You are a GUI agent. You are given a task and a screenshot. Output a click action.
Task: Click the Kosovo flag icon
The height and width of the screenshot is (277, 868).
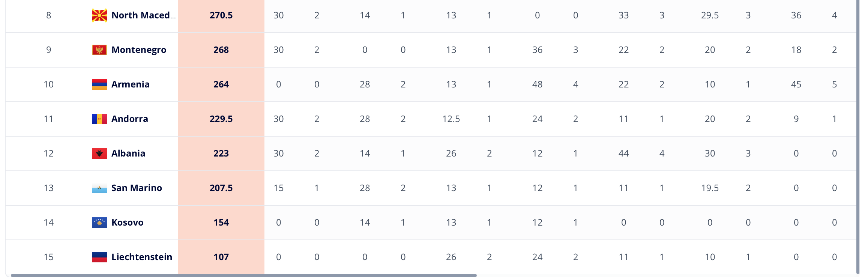click(x=99, y=223)
